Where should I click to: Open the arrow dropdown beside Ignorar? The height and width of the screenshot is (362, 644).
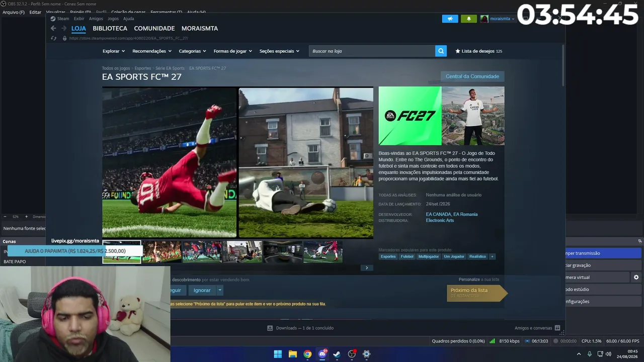[220, 290]
